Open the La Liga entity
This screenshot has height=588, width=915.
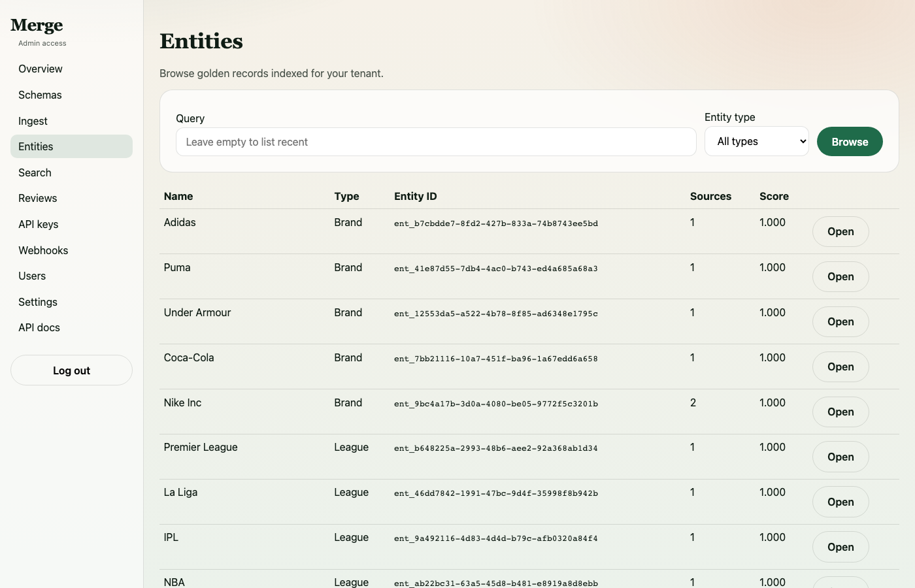point(840,502)
